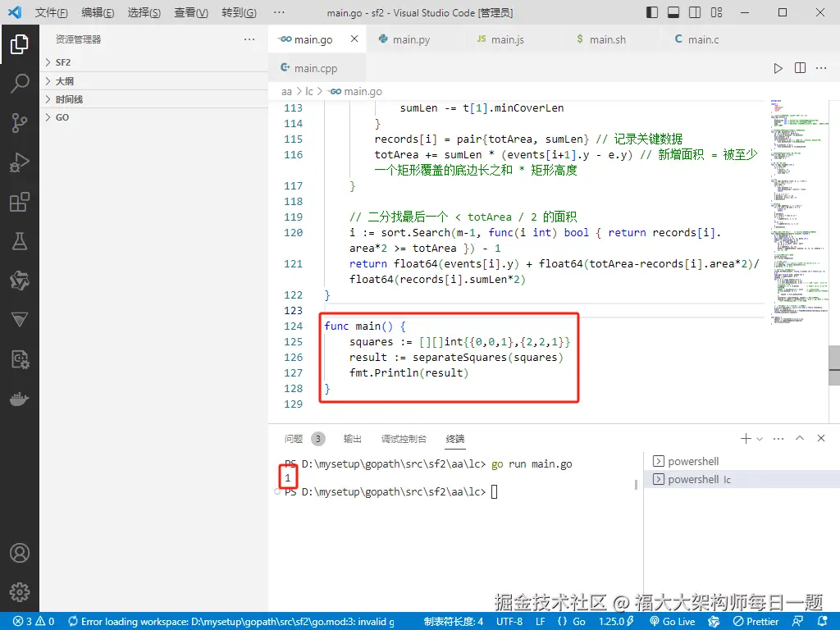Expand the 大纲 outline section
The image size is (840, 630).
click(x=153, y=81)
